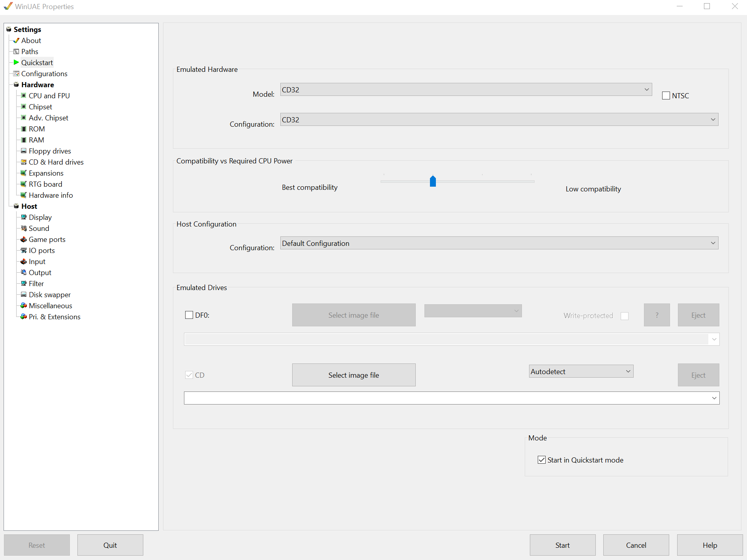This screenshot has width=747, height=560.
Task: Click the CD & Hard drives icon
Action: coord(24,162)
